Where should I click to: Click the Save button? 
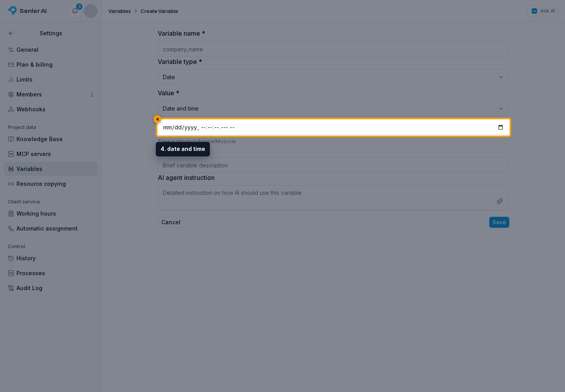pos(499,222)
